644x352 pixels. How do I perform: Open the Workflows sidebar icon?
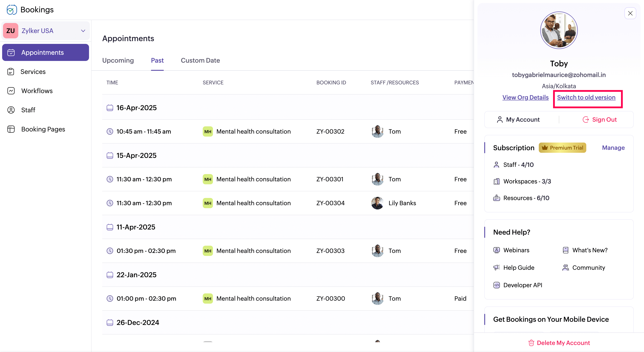(11, 91)
